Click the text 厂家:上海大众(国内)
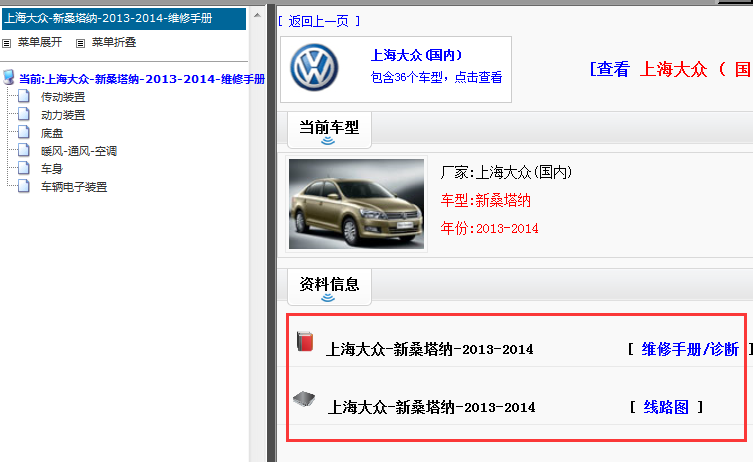The height and width of the screenshot is (462, 753). coord(506,172)
